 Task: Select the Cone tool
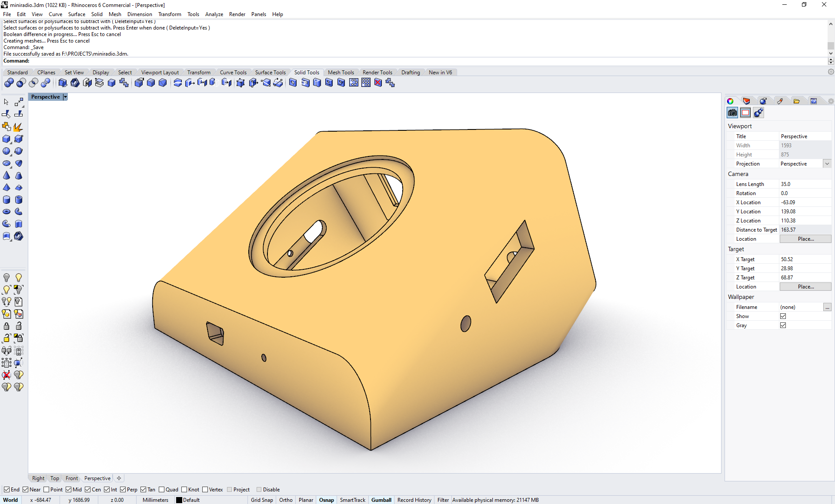tap(7, 176)
